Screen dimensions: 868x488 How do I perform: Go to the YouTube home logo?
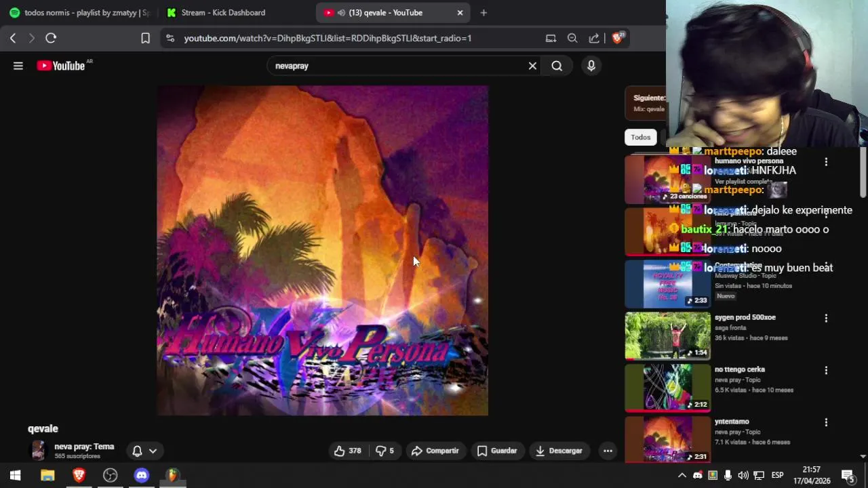pos(61,66)
